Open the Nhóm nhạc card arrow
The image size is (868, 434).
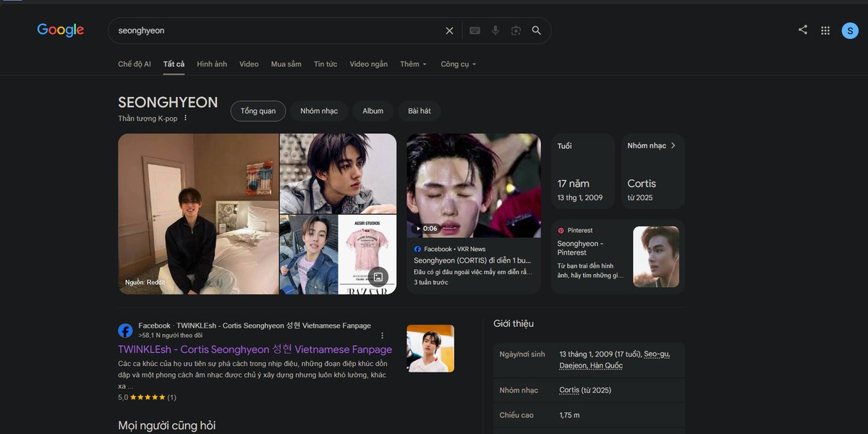click(673, 145)
